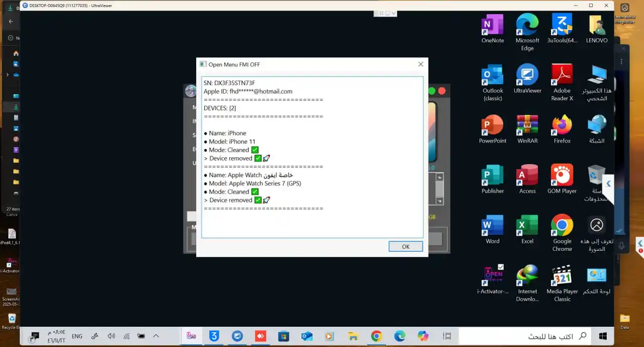Open Task View in the remote taskbar
The height and width of the screenshot is (347, 644).
447,336
